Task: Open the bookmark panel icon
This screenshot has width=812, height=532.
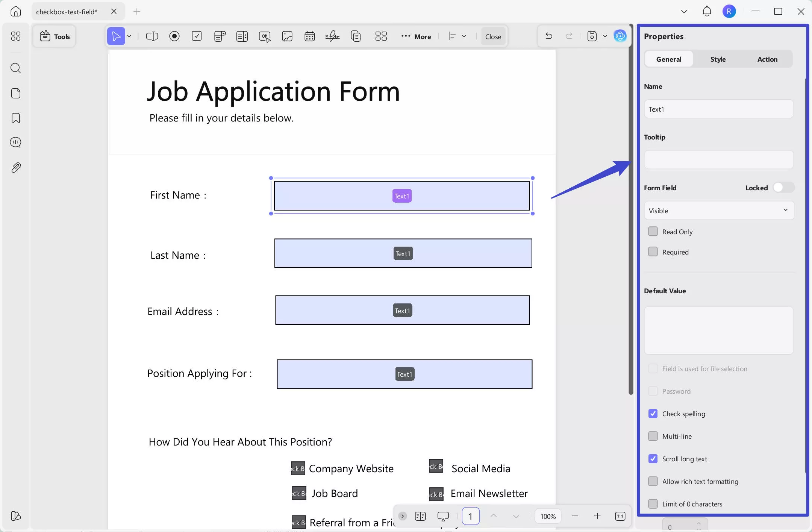Action: [x=15, y=118]
